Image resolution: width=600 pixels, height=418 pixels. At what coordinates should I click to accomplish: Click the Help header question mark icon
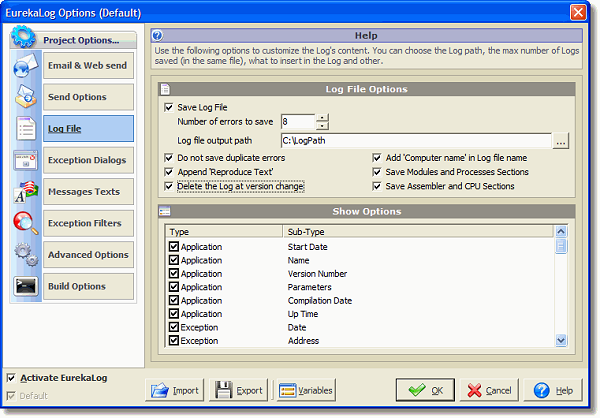click(157, 36)
